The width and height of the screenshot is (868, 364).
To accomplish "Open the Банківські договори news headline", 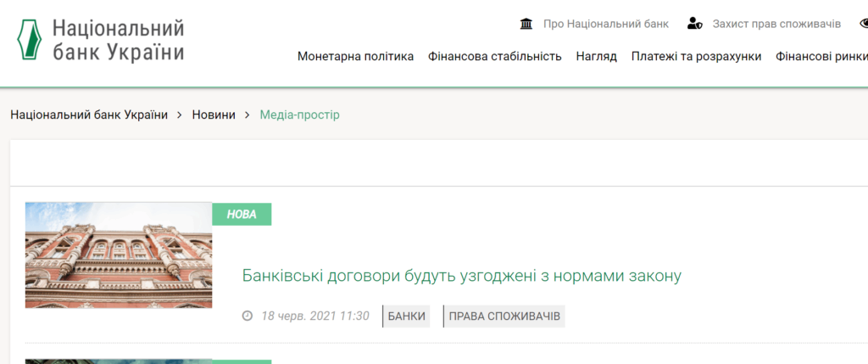I will (x=462, y=276).
